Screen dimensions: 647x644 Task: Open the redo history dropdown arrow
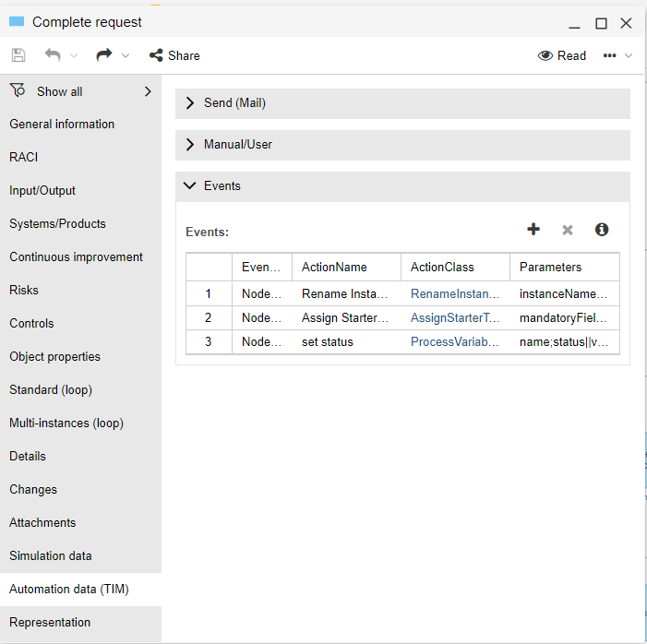126,55
